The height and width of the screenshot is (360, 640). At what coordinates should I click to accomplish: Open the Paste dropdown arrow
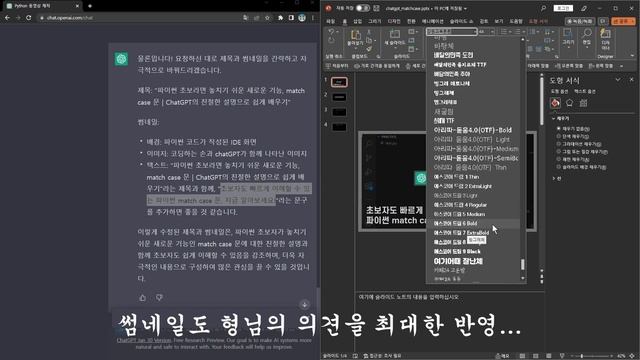[x=356, y=47]
